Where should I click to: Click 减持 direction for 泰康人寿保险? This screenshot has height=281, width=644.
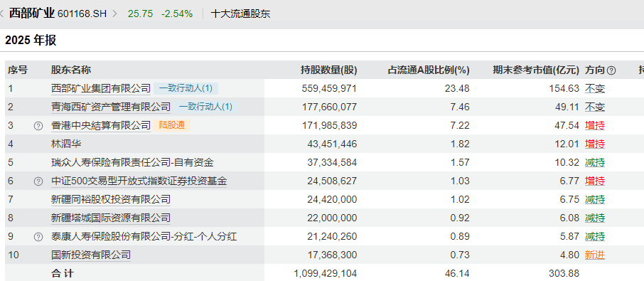pyautogui.click(x=595, y=237)
